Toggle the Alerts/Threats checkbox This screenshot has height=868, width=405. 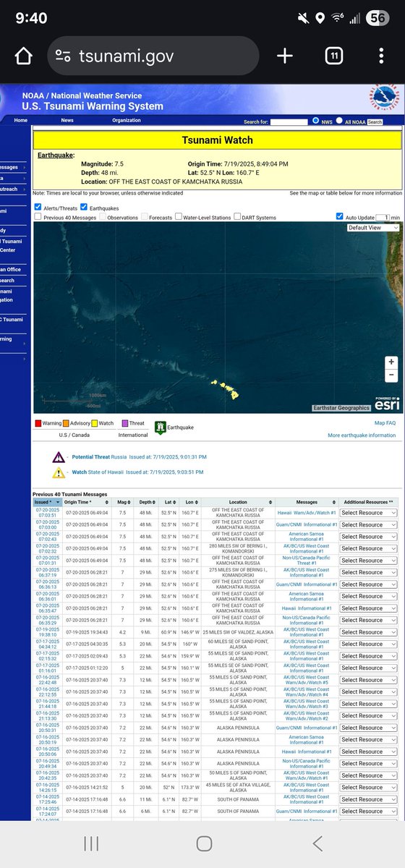[38, 207]
